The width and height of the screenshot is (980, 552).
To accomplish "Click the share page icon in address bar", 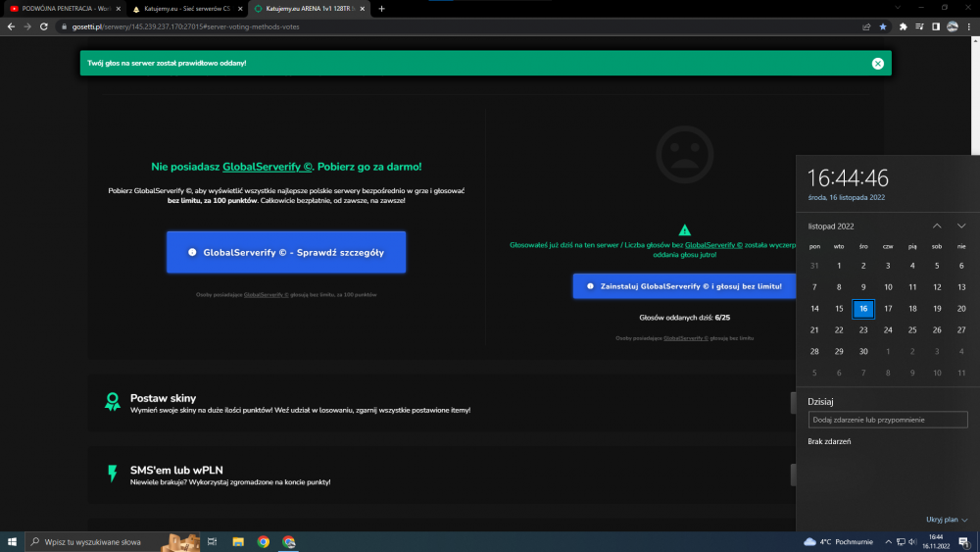I will click(x=866, y=26).
